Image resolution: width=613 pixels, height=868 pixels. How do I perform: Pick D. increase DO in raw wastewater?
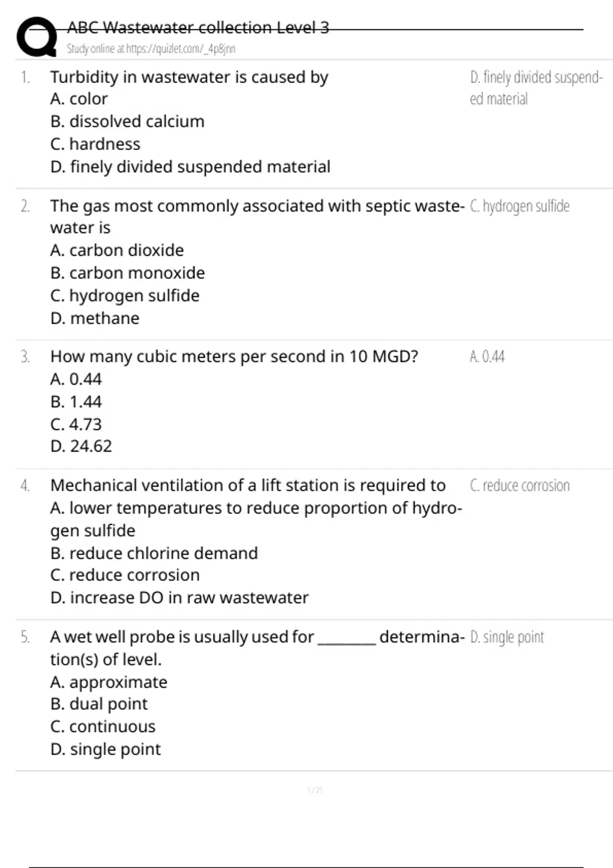(179, 598)
